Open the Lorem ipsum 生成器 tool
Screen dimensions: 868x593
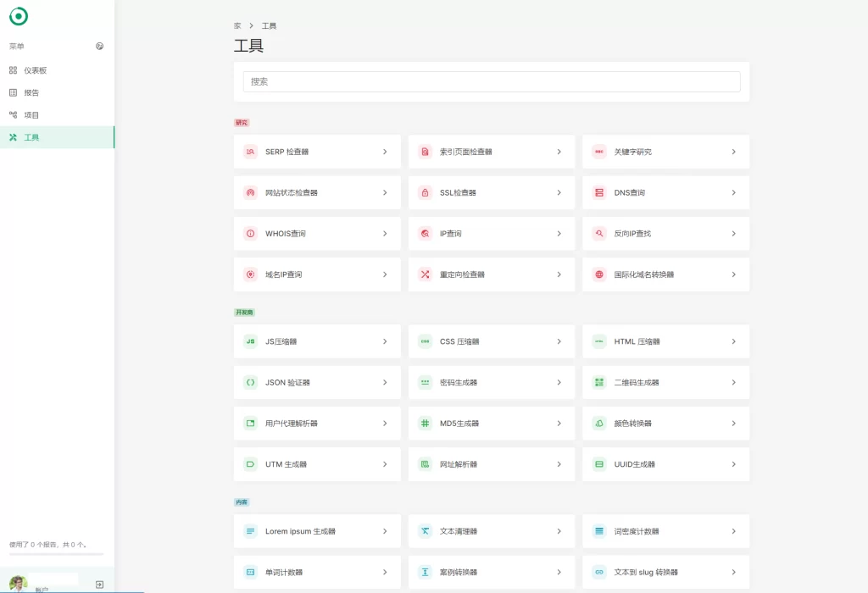click(317, 531)
